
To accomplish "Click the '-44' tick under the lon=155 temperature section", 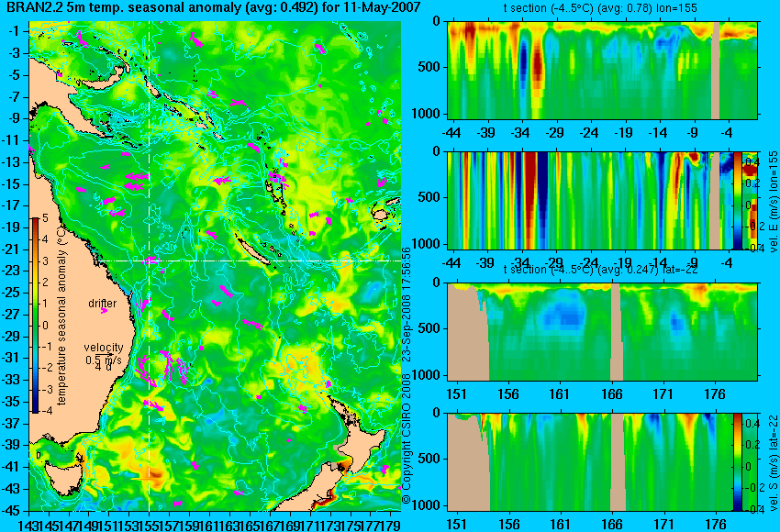I will point(451,133).
